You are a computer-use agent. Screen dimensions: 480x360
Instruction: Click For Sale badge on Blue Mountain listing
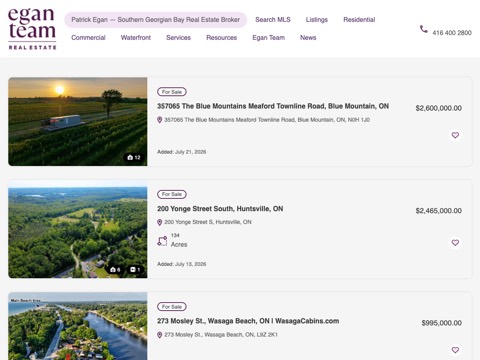tap(172, 92)
